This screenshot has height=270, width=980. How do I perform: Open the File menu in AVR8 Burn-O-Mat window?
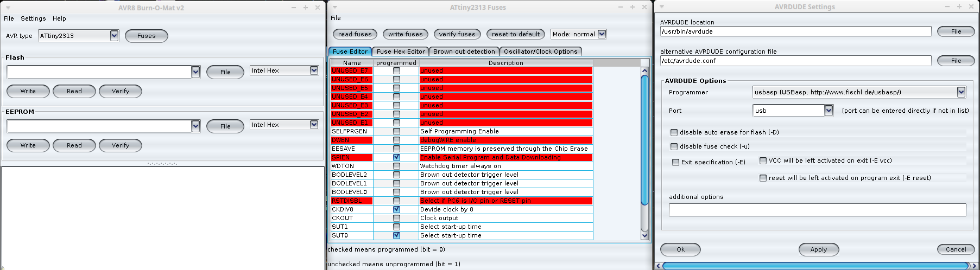click(x=9, y=18)
